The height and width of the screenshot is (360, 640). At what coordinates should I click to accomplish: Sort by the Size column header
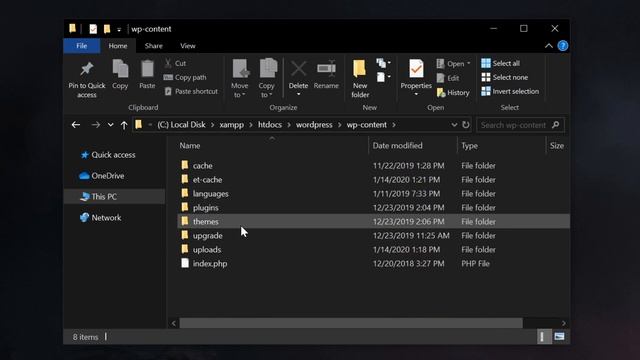[556, 146]
